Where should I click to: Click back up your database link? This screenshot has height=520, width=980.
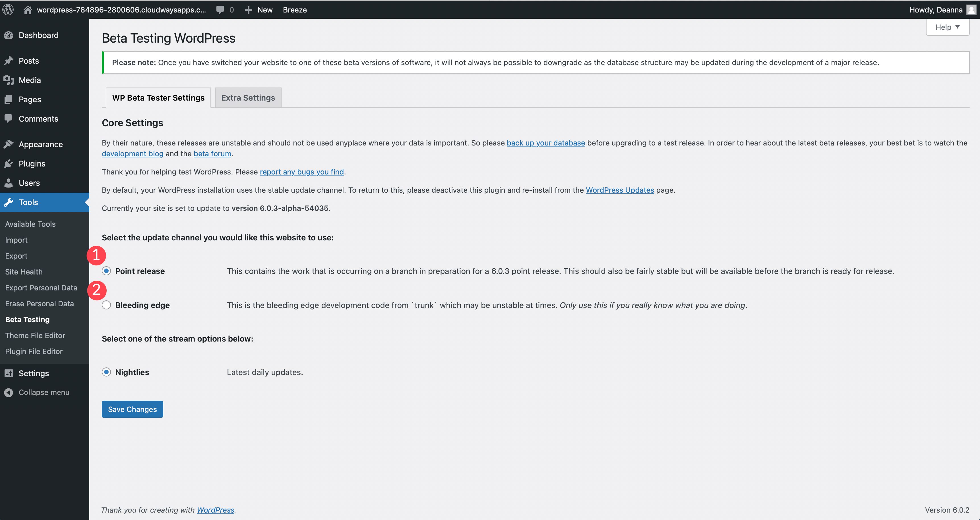[x=544, y=142]
